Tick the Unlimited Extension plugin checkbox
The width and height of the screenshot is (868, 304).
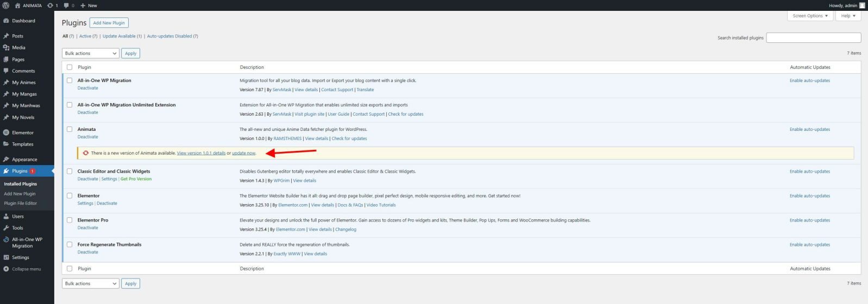[70, 105]
